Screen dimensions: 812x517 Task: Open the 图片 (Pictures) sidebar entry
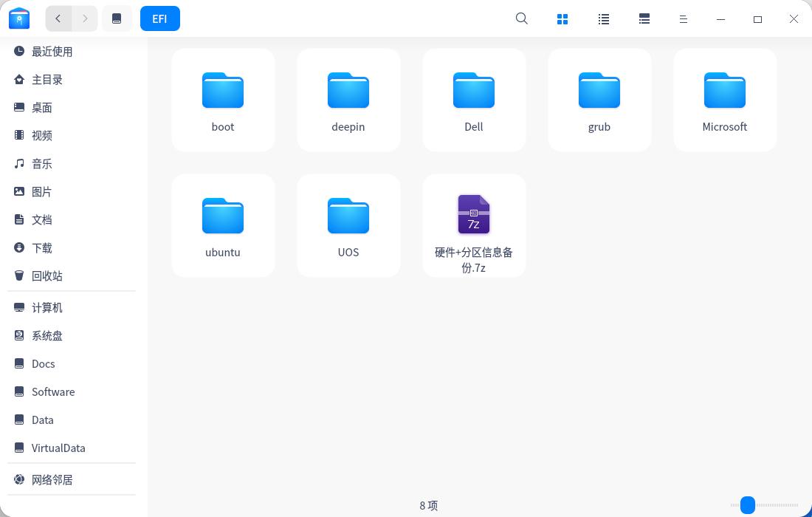(x=42, y=191)
